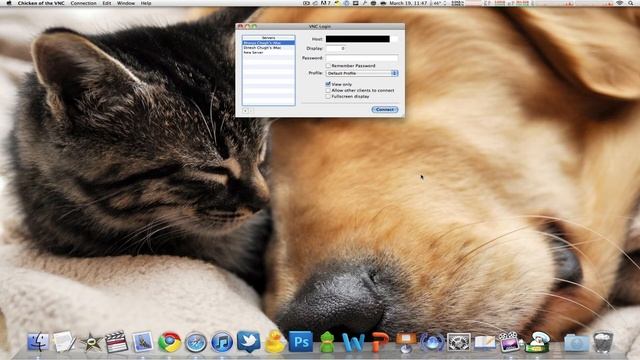
Task: Open Spotlight search magnifier in menu bar
Action: [x=631, y=3]
